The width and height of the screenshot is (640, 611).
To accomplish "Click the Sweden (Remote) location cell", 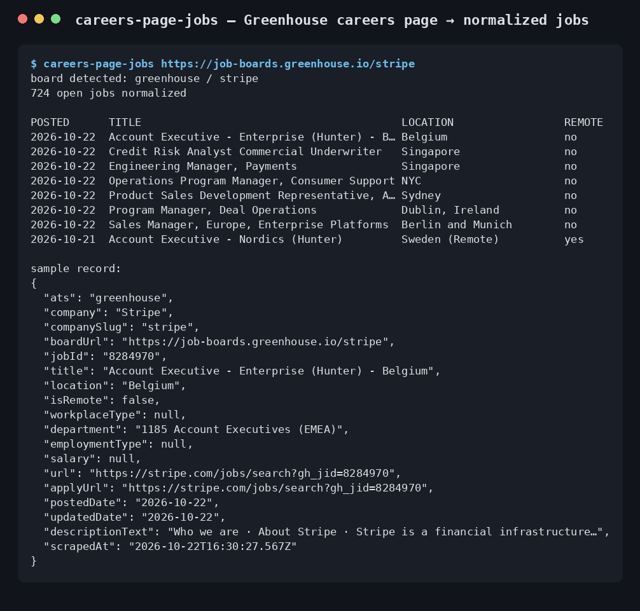I will click(450, 239).
